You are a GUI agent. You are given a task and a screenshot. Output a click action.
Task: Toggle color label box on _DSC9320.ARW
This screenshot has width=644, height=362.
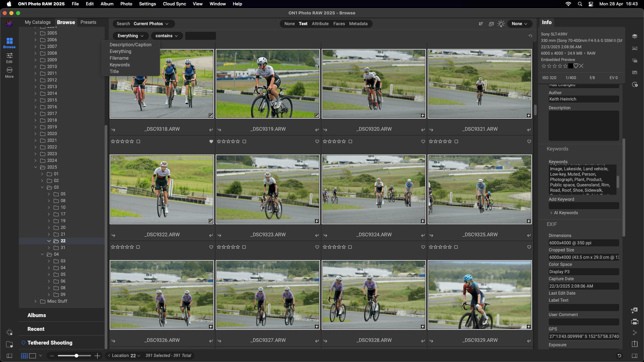(350, 141)
